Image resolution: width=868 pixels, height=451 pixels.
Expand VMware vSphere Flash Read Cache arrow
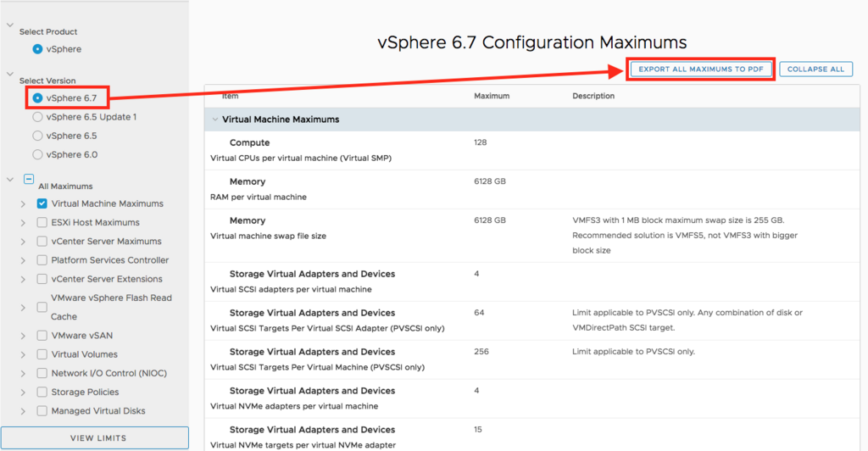click(23, 308)
